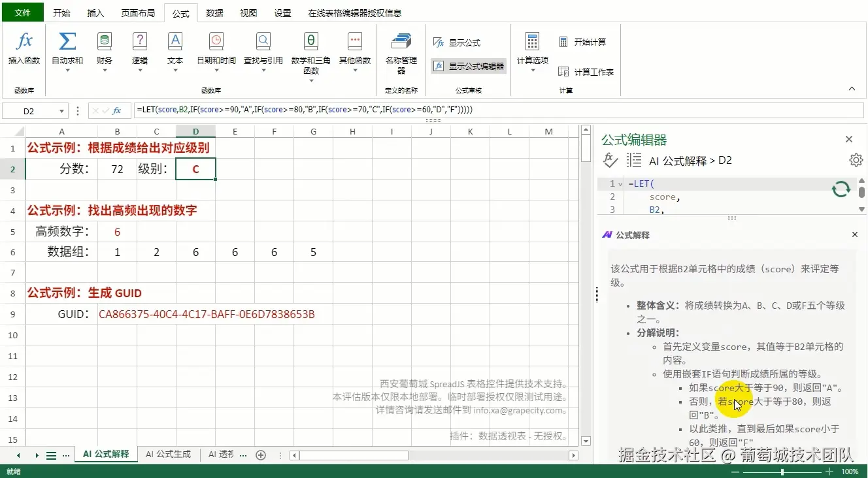Click the green refresh icon
This screenshot has width=868, height=478.
(x=841, y=189)
